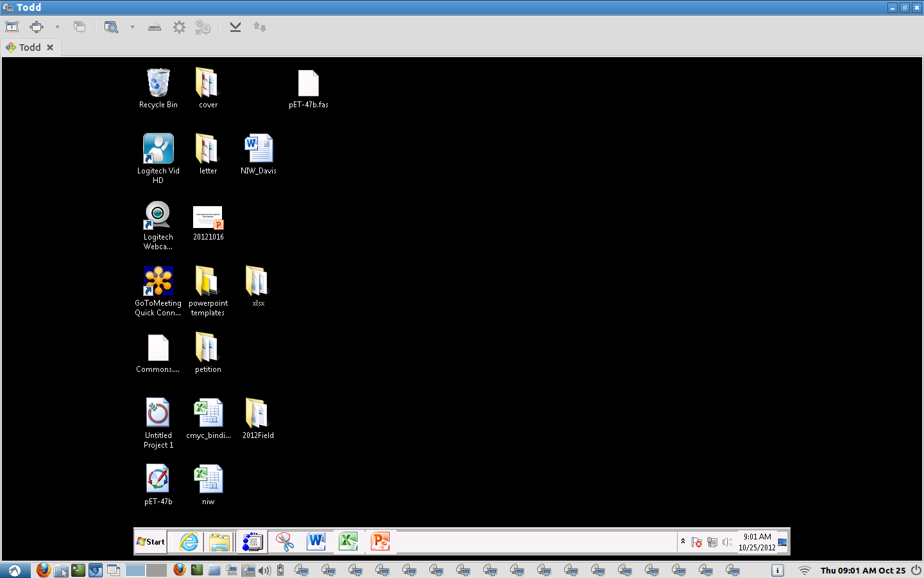Select the NIW_Davis Word document

pos(259,154)
